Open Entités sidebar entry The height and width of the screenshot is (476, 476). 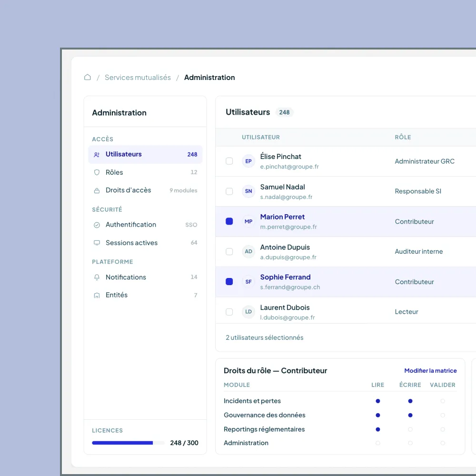(x=145, y=295)
